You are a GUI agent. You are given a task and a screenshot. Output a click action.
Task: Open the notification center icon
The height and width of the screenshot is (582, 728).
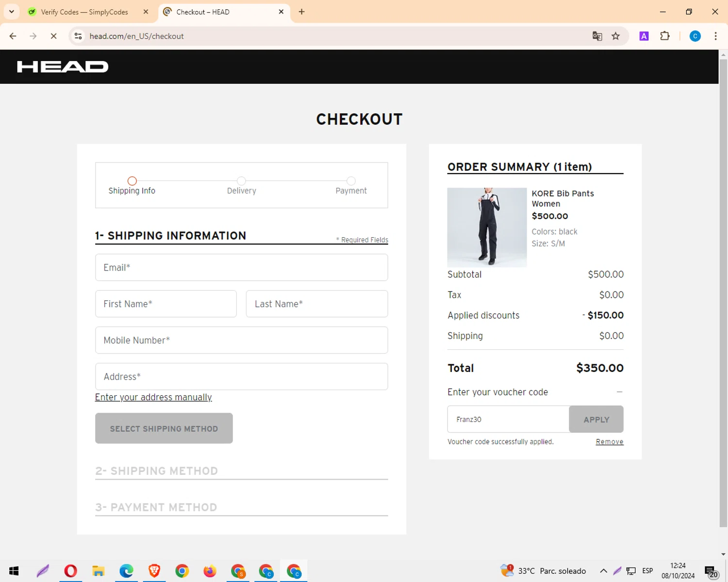click(x=711, y=571)
